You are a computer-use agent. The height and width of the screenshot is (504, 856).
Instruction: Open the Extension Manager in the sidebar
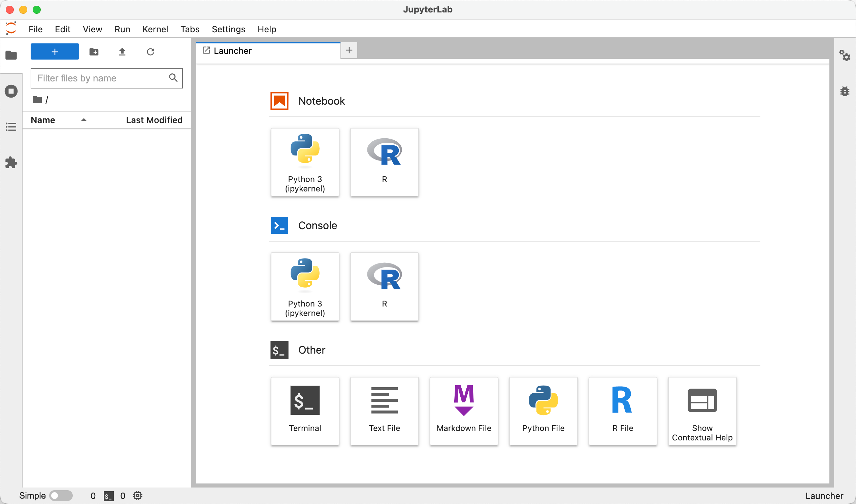(x=11, y=163)
